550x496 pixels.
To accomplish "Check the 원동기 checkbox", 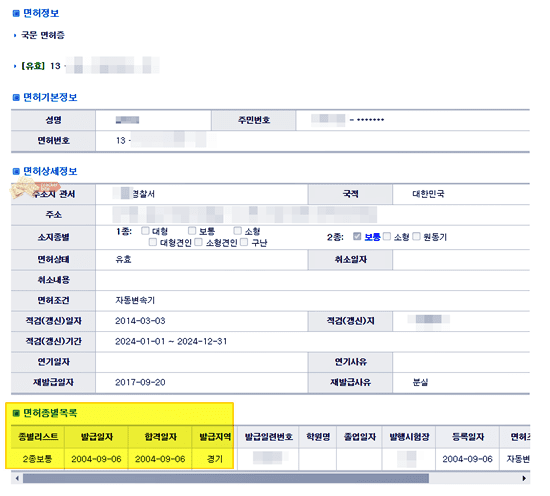I will point(416,236).
